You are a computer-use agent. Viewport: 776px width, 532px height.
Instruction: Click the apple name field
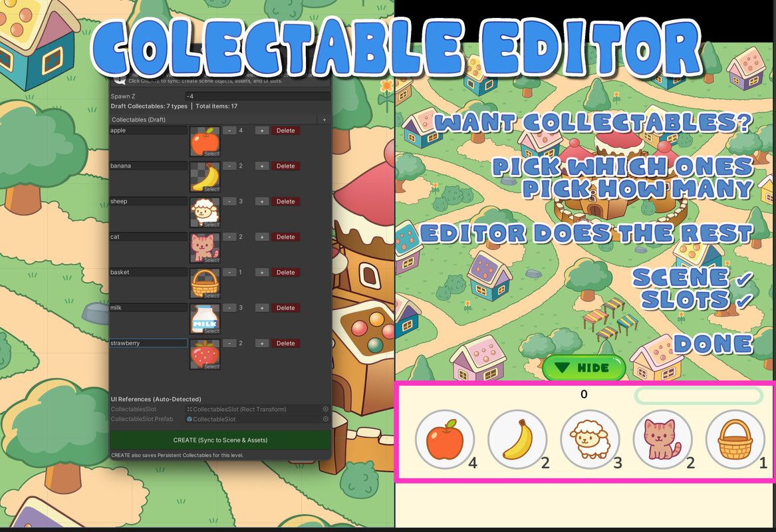[x=148, y=130]
